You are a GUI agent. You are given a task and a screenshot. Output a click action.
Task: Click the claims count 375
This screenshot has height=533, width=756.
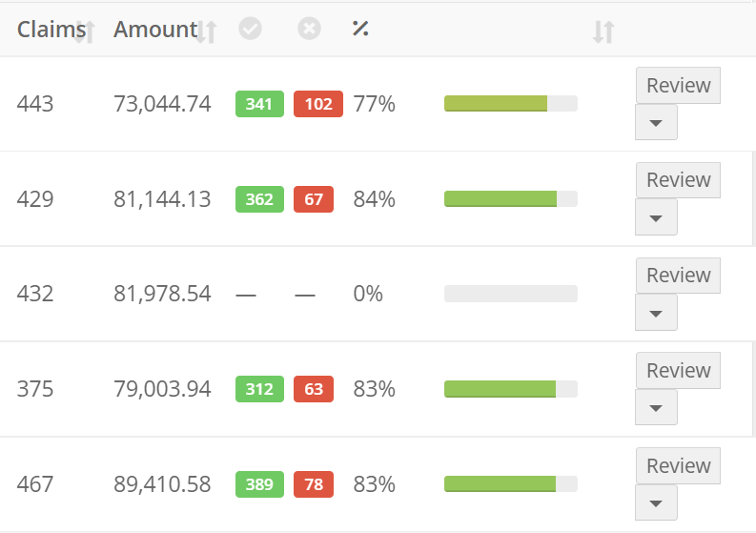coord(35,389)
